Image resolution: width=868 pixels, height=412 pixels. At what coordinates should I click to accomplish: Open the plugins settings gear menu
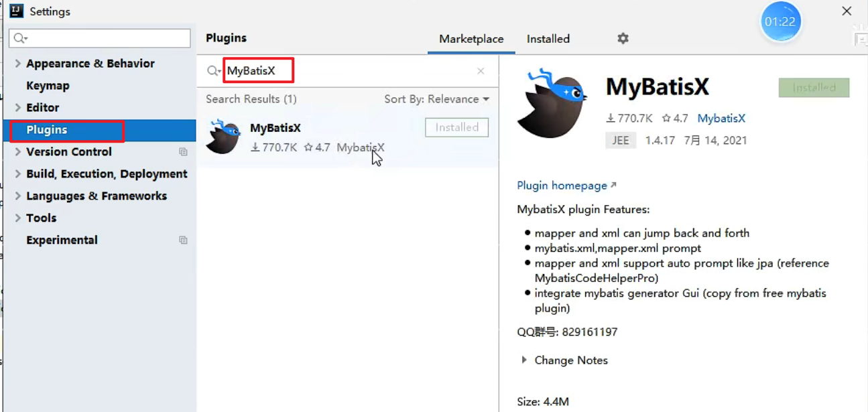[623, 38]
